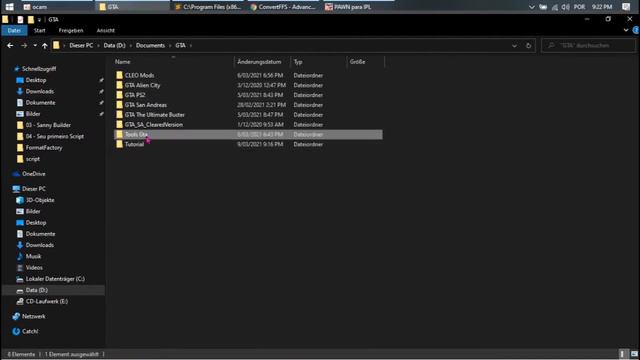Select Netzwerk in navigation pane
The height and width of the screenshot is (360, 640).
coord(33,316)
